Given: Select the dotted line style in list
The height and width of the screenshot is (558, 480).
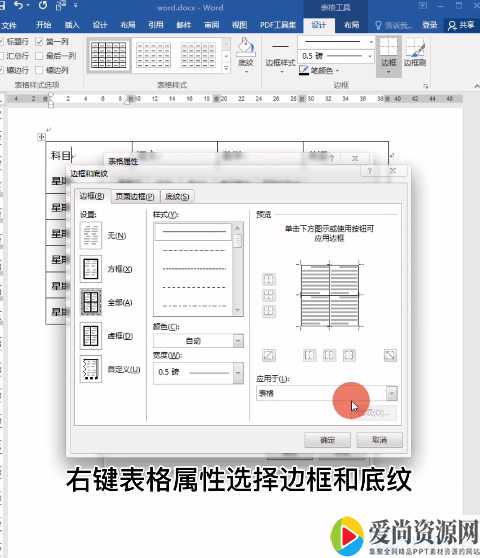Looking at the screenshot, I should coord(194,269).
